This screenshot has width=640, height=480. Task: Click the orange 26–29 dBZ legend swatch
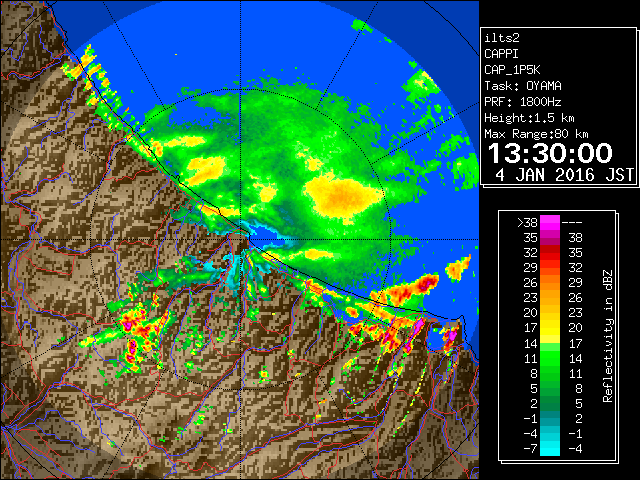tap(550, 282)
